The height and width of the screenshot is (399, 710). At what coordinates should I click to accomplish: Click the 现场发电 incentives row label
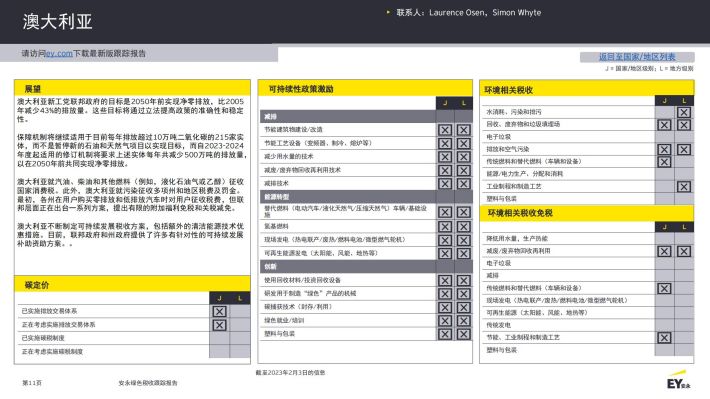(x=335, y=239)
